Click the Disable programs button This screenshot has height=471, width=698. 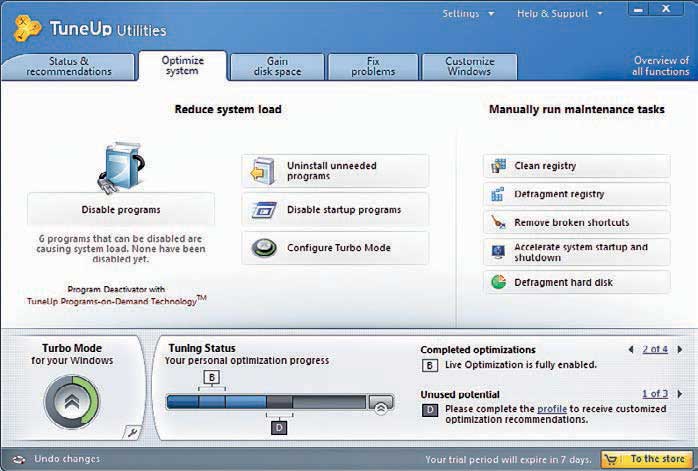point(121,209)
